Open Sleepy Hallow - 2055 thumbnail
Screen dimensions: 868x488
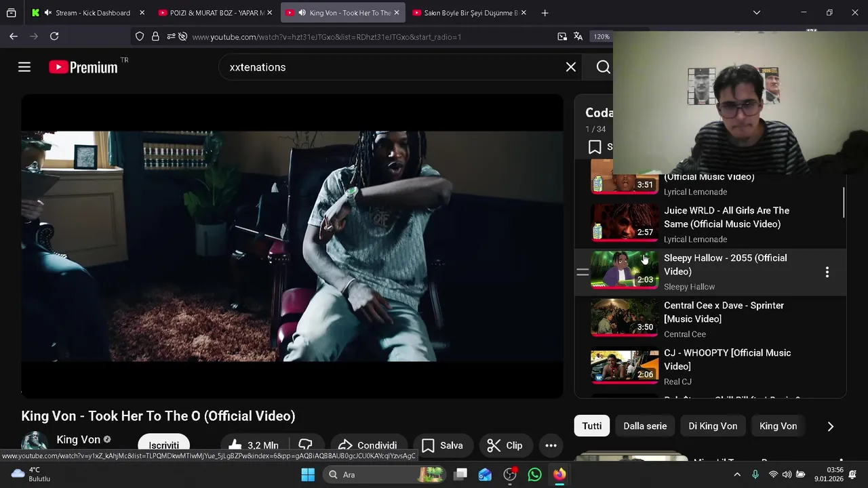[x=625, y=270]
